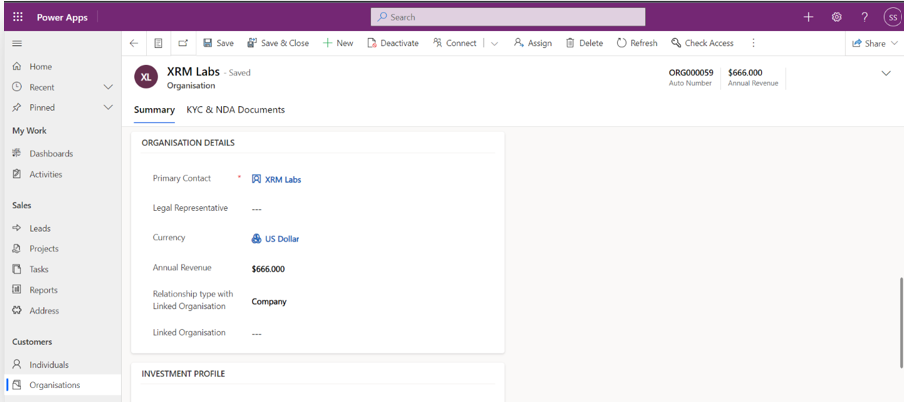This screenshot has height=402, width=904.
Task: Click the plus quick create icon
Action: coord(809,17)
